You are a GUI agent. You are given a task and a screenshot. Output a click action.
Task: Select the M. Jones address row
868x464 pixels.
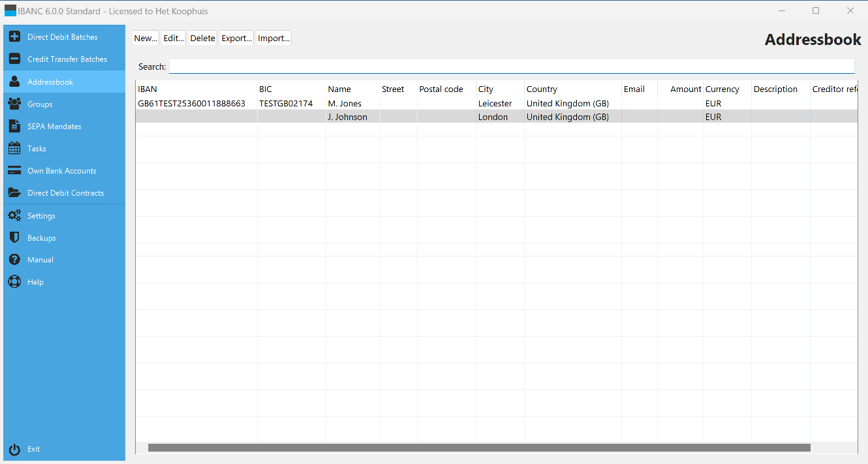click(x=345, y=104)
